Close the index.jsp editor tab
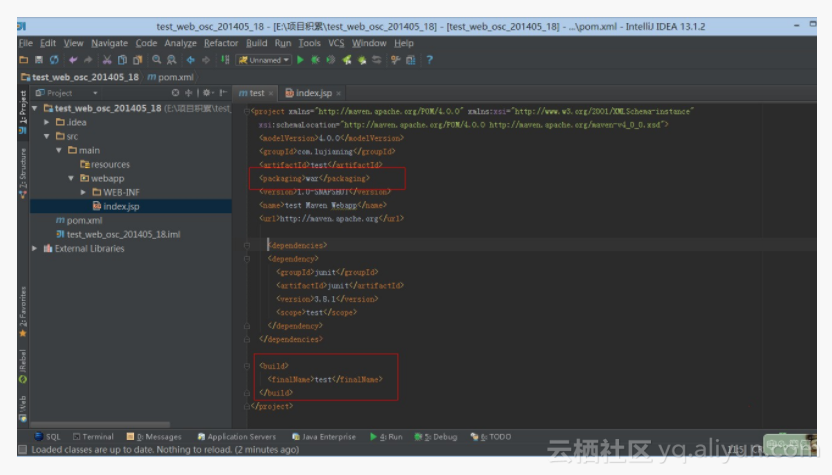 pyautogui.click(x=338, y=93)
